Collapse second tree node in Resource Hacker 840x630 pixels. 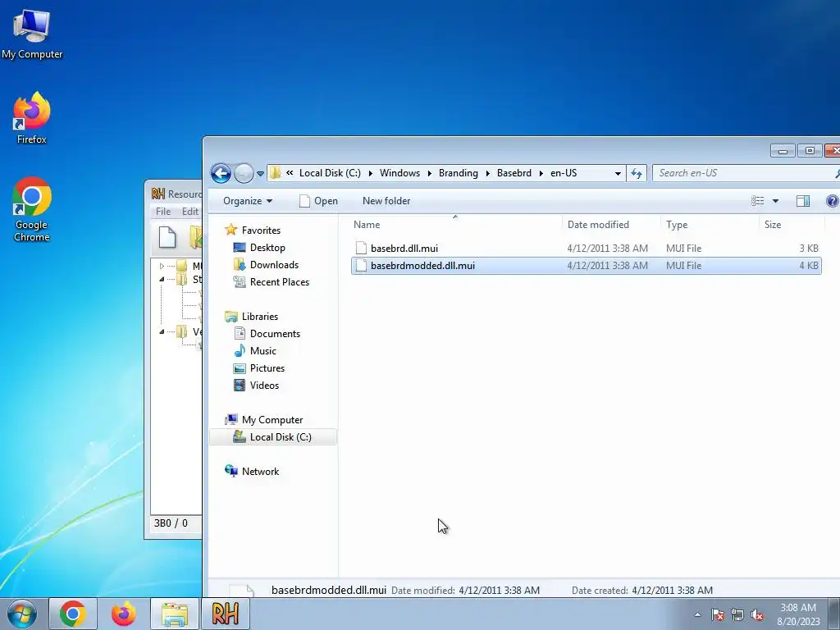pos(162,279)
